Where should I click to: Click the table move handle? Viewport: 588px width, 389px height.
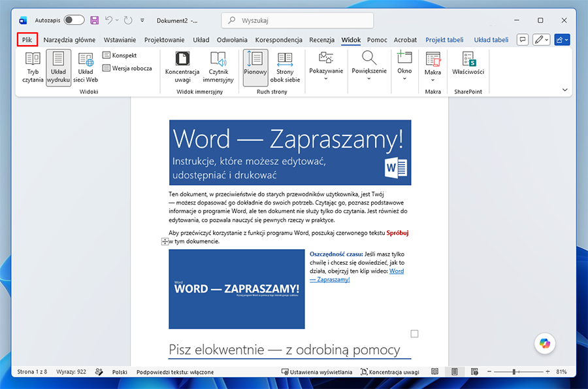[165, 242]
